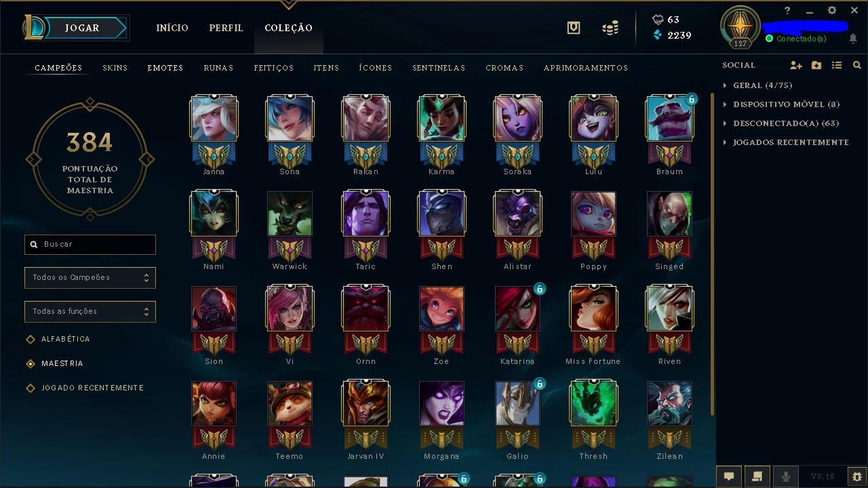
Task: Switch to the Skins tab
Action: pos(115,68)
